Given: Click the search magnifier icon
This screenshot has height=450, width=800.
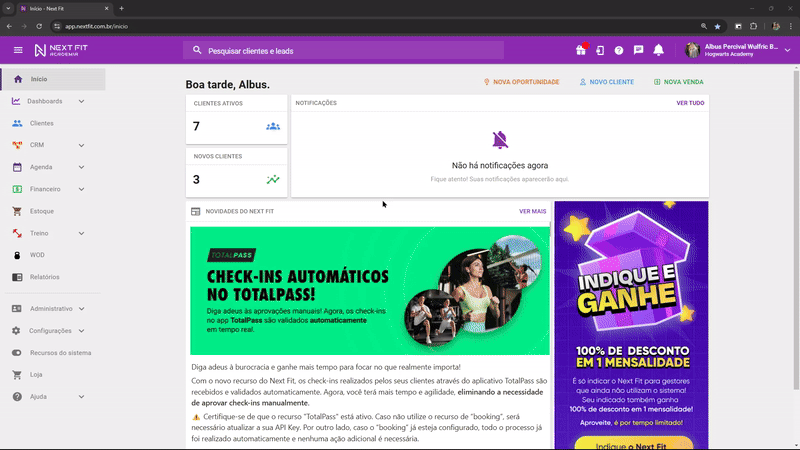Looking at the screenshot, I should pos(197,51).
